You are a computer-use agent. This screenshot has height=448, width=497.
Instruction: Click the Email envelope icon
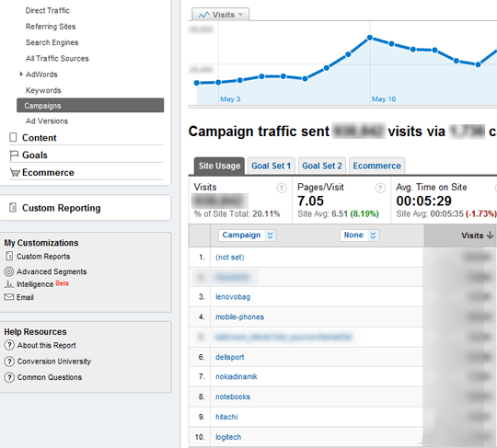pyautogui.click(x=9, y=297)
